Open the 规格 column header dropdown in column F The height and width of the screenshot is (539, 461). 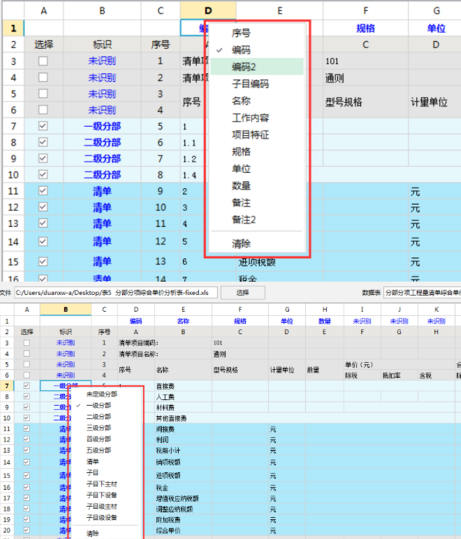click(365, 28)
